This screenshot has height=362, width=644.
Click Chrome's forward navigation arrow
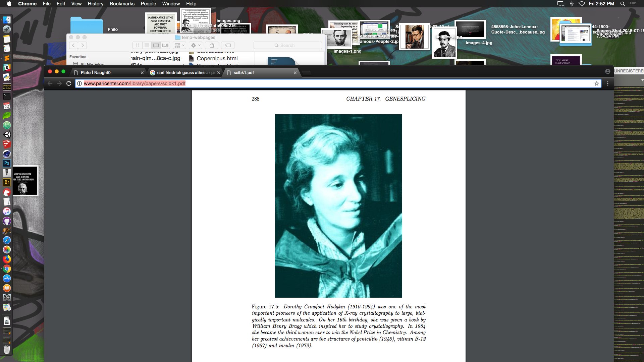[x=59, y=83]
